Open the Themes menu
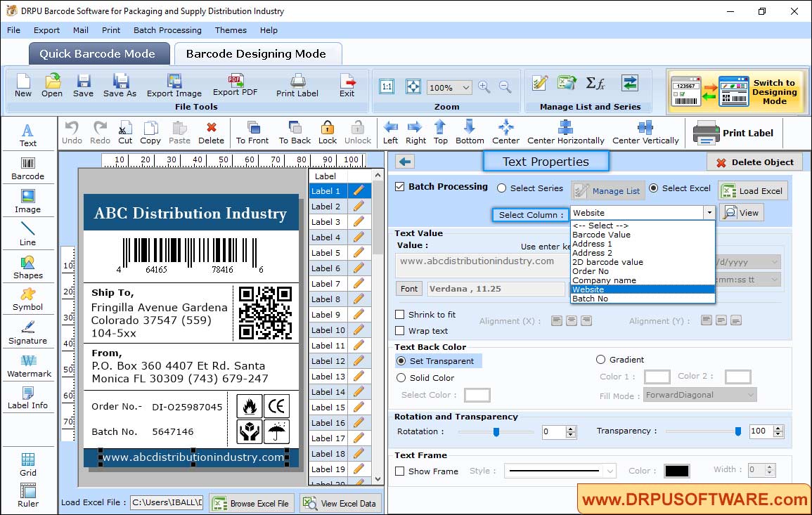Viewport: 812px width, 515px height. click(x=231, y=30)
